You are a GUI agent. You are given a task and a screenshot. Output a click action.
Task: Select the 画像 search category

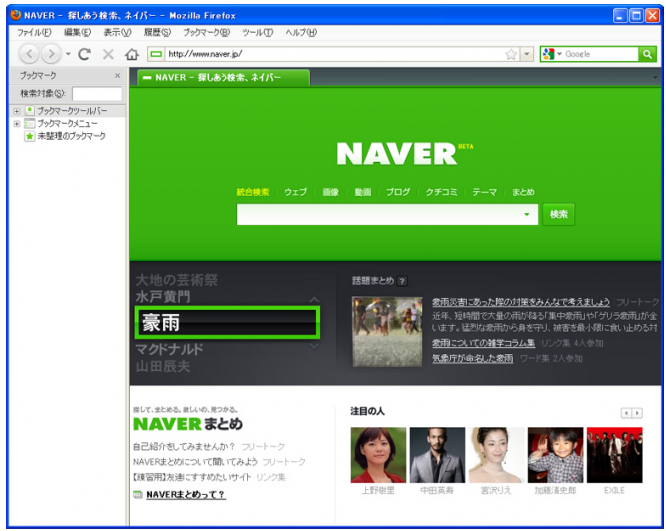pos(330,192)
